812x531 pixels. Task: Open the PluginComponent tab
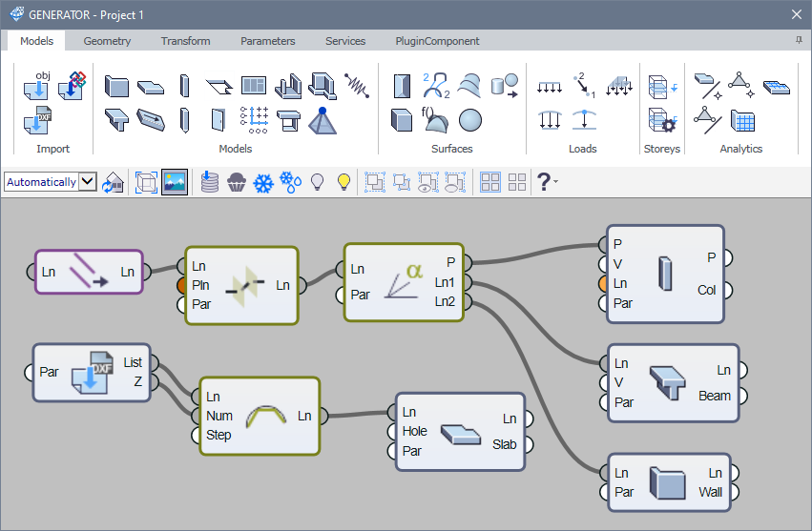tap(437, 41)
